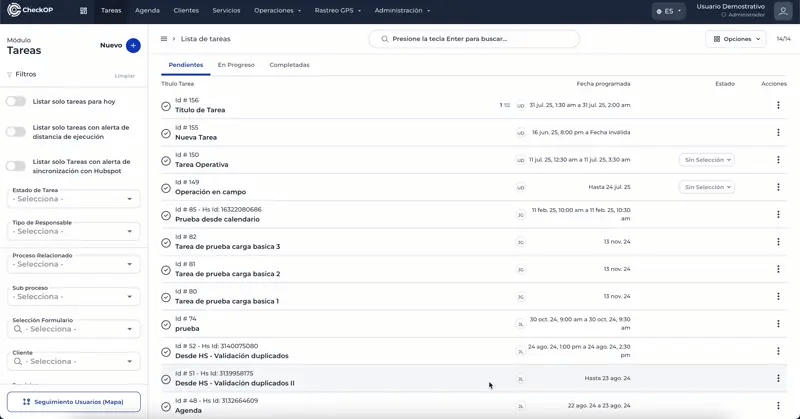Open task titled Desde HS - Validación duplicados
This screenshot has height=419, width=800.
point(232,356)
